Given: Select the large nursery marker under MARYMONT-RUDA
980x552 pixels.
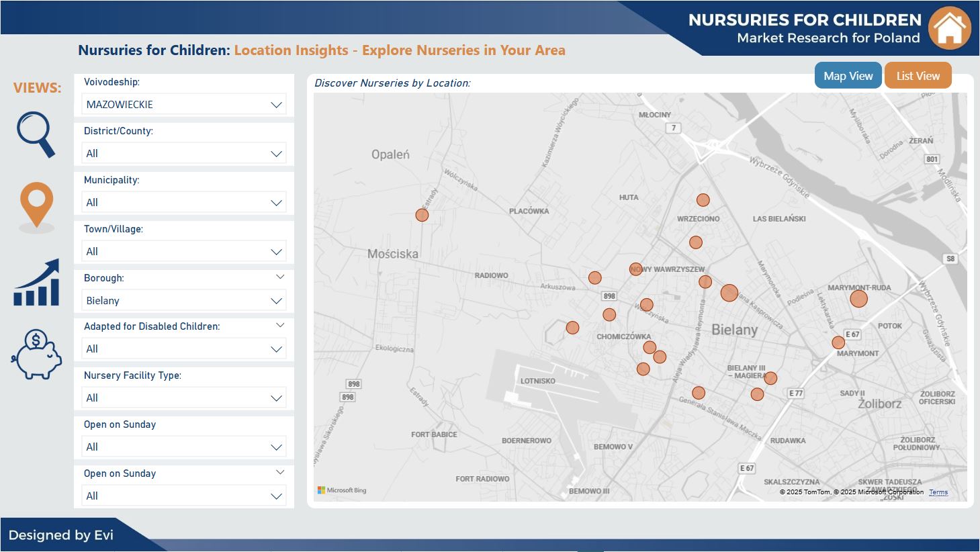Looking at the screenshot, I should pyautogui.click(x=858, y=299).
